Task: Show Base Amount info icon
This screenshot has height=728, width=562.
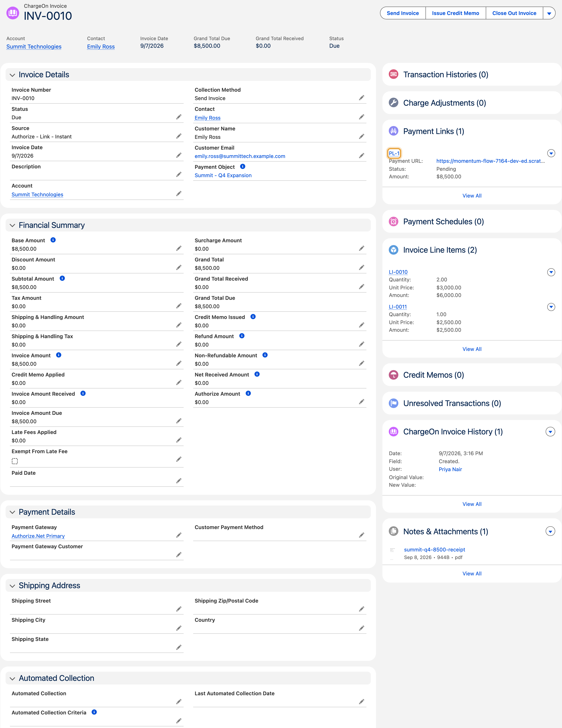Action: click(x=53, y=240)
